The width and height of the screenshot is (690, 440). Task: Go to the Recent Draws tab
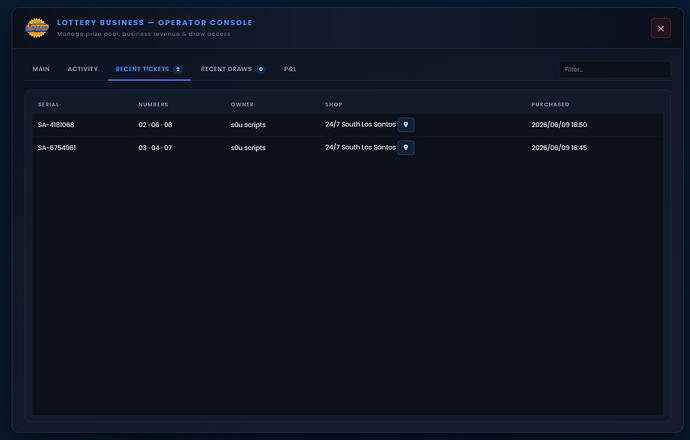pyautogui.click(x=233, y=69)
